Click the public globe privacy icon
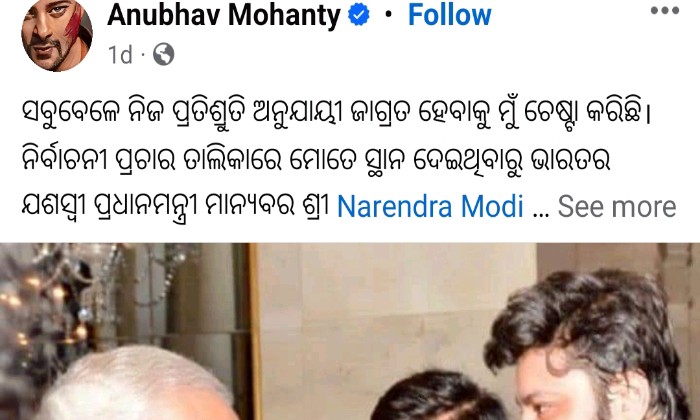 click(x=163, y=54)
